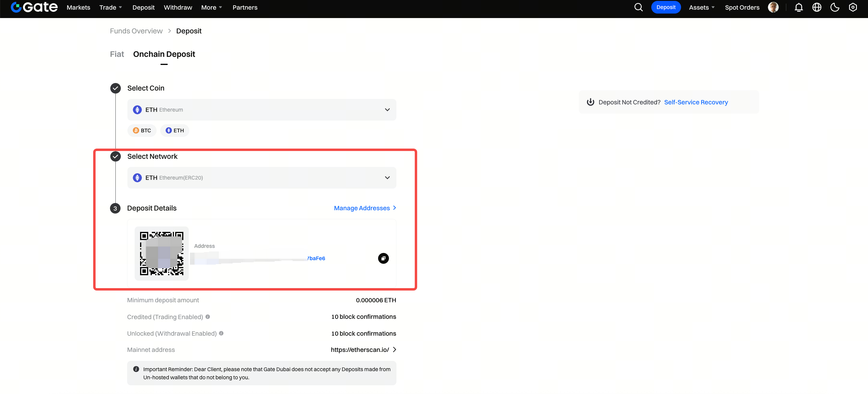Click info icon beside Credited (Trading Enabled)
Screen dimensions: 868x394
[208, 317]
